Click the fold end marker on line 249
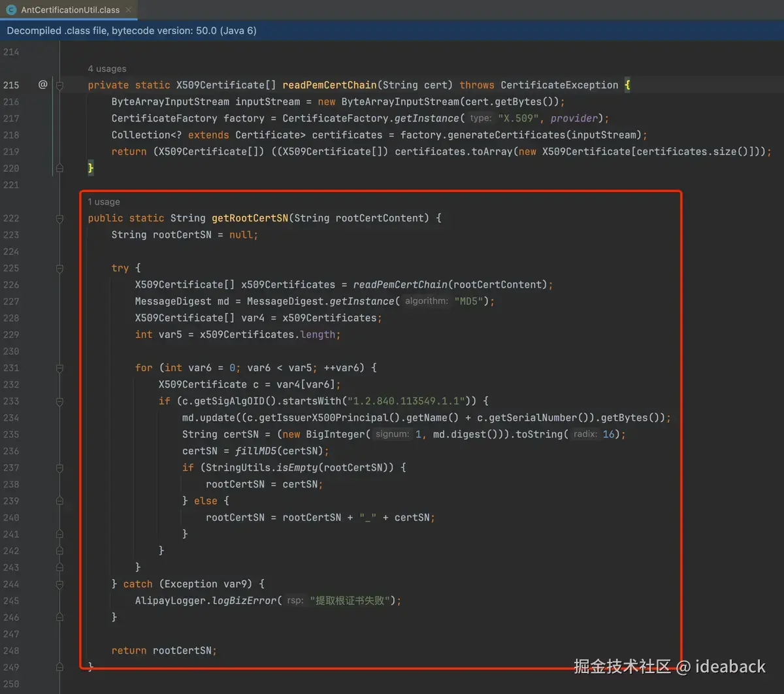784x694 pixels. [x=59, y=667]
